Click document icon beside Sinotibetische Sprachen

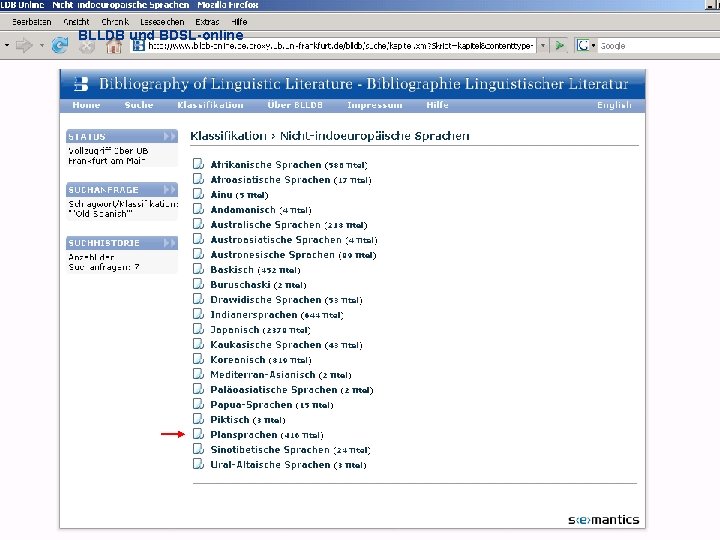198,449
